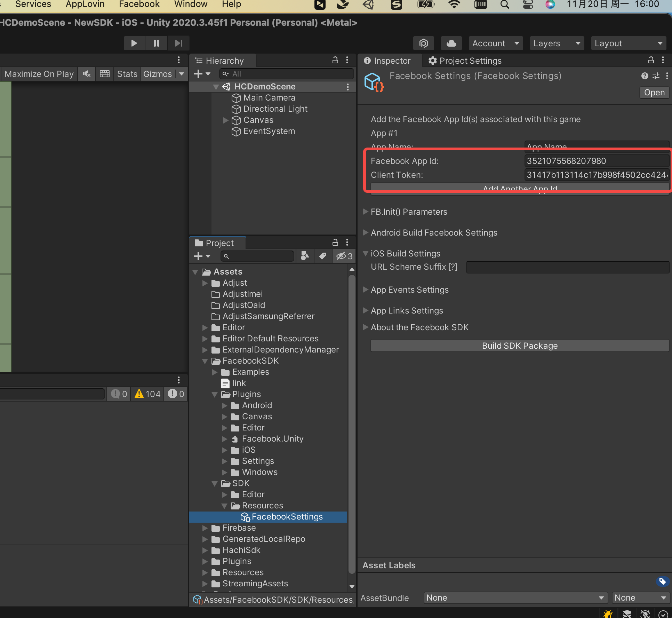Open the cloud services button
672x618 pixels.
pos(451,43)
